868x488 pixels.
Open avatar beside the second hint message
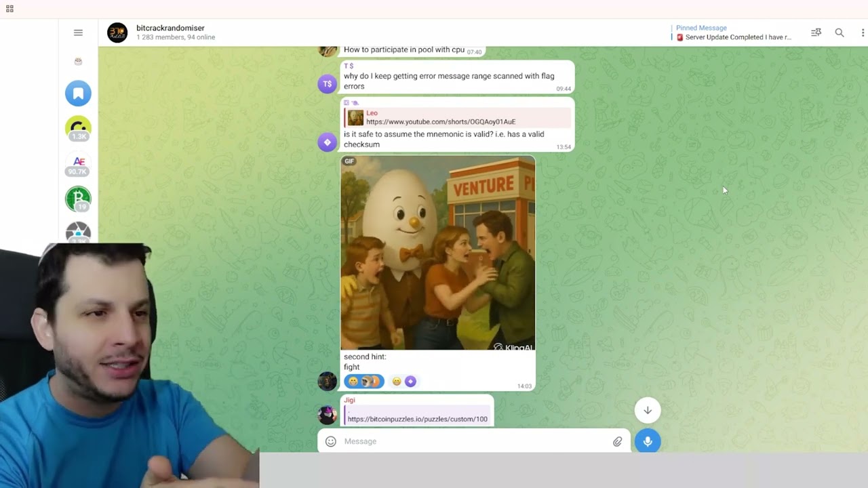click(x=328, y=381)
